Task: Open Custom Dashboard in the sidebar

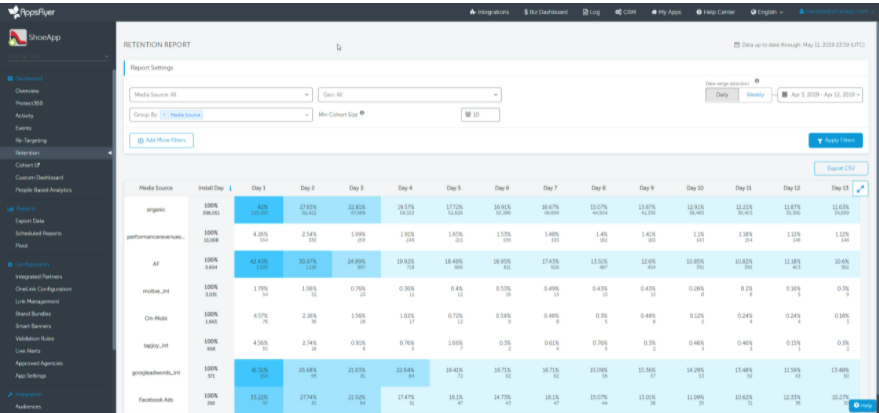Action: click(39, 177)
